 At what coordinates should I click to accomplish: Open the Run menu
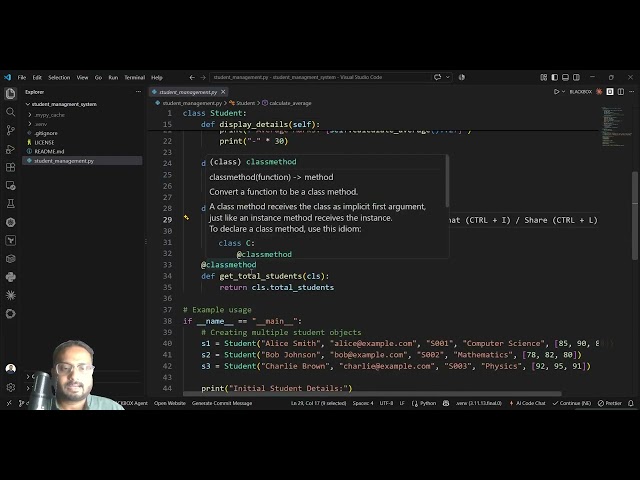[x=113, y=77]
